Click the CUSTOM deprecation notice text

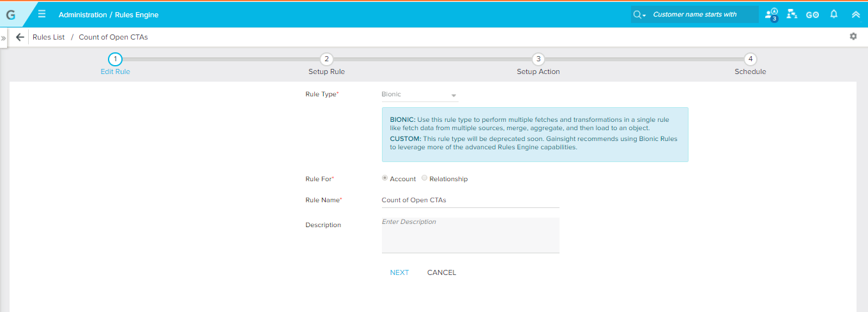(x=534, y=143)
